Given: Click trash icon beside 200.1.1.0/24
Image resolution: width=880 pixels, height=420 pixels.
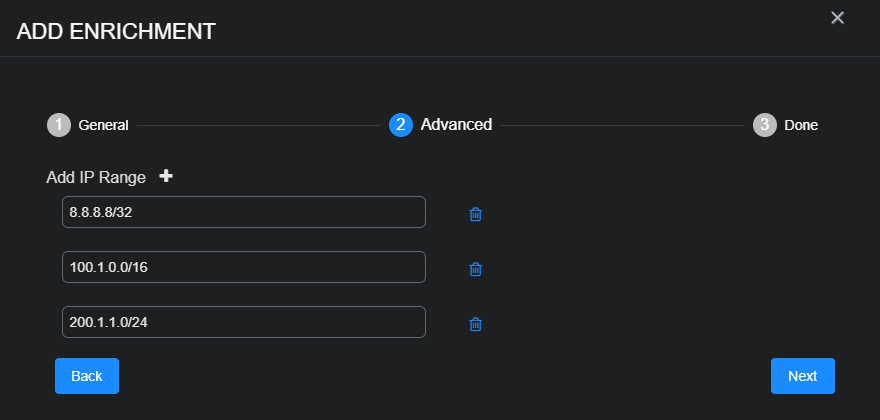Looking at the screenshot, I should 476,323.
